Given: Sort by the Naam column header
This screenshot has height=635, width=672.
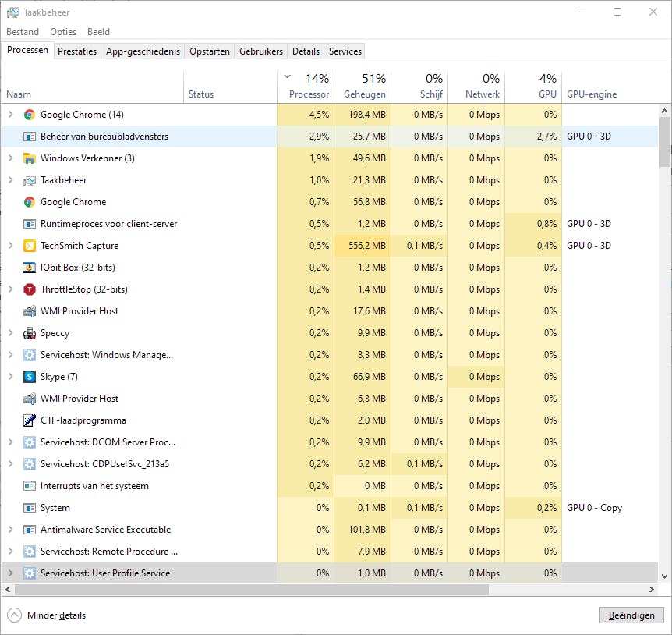Looking at the screenshot, I should click(92, 87).
